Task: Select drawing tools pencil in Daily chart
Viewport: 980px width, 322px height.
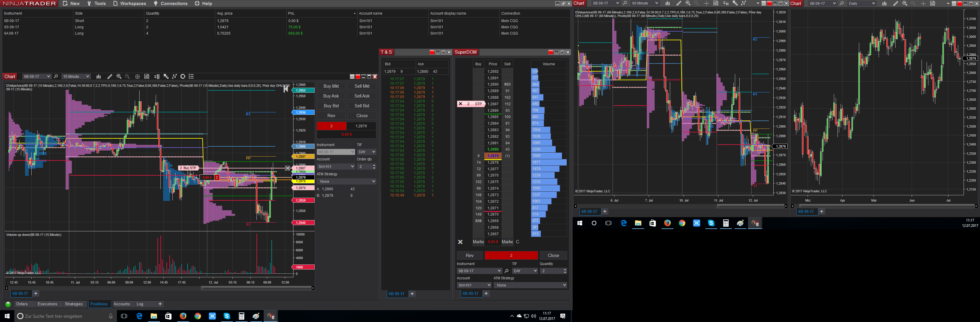Action: [895, 3]
